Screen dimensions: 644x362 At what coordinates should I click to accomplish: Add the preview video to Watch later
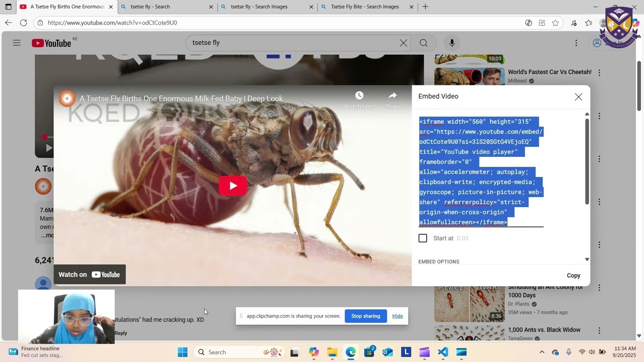tap(359, 100)
